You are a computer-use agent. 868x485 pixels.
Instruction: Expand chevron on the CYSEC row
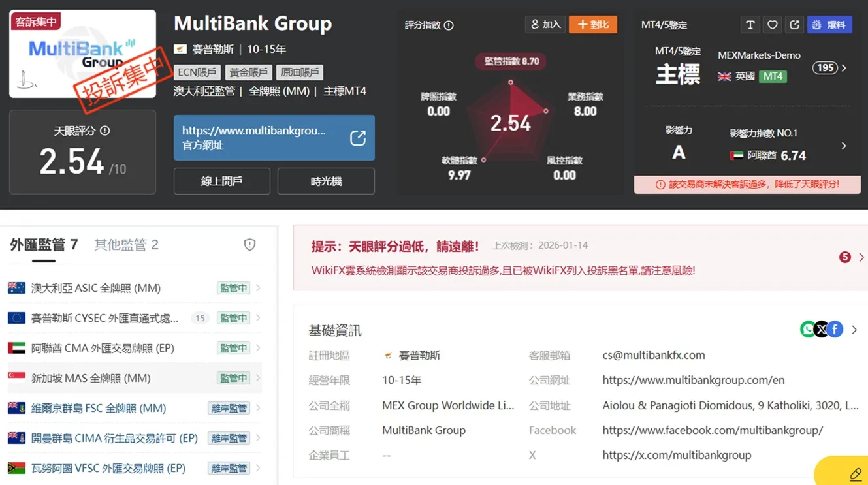pos(258,318)
